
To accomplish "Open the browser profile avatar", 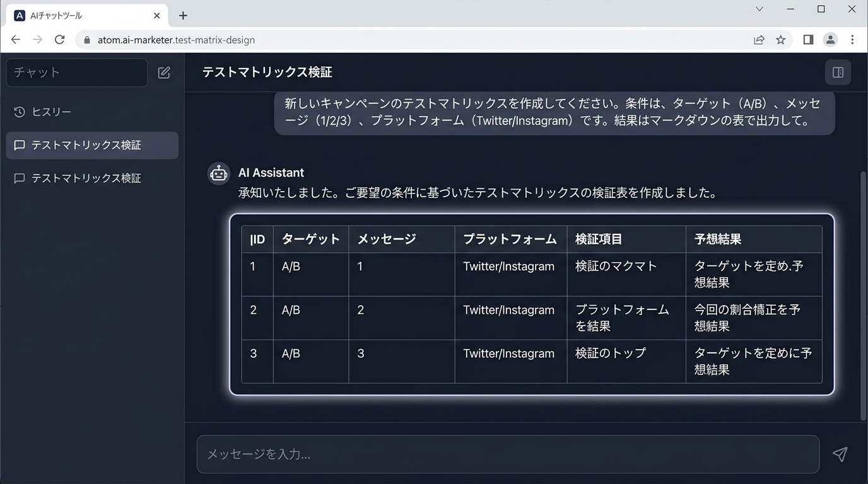I will point(830,40).
